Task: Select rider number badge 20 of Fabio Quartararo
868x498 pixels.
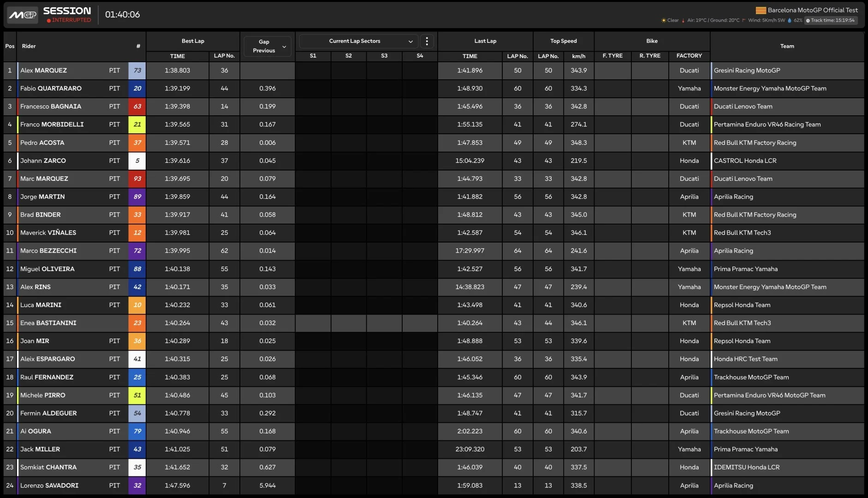Action: (137, 89)
